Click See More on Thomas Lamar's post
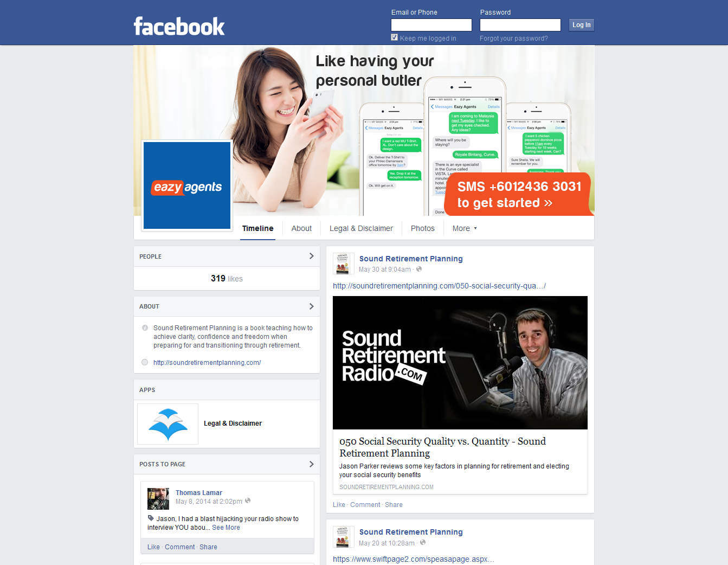 [226, 528]
